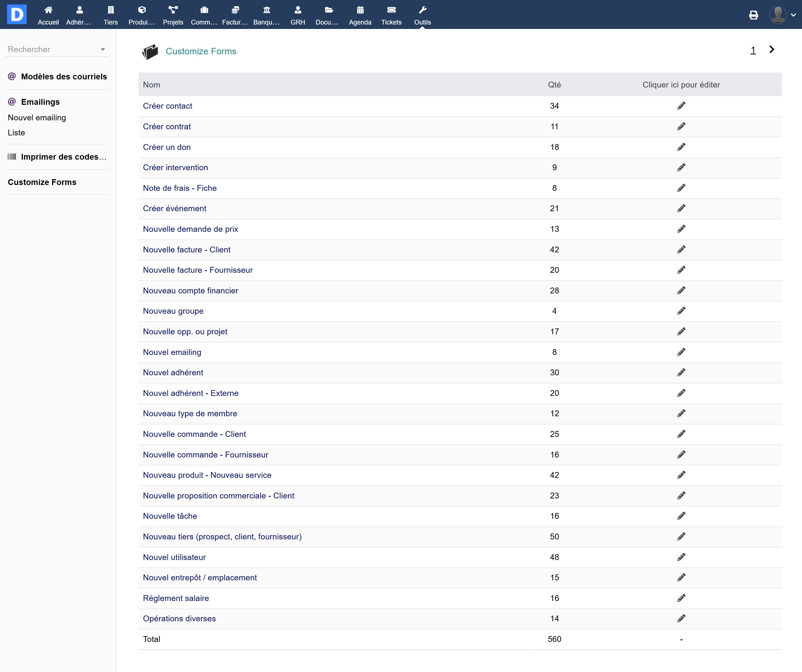Open the Rechercher dropdown arrow

pos(103,49)
